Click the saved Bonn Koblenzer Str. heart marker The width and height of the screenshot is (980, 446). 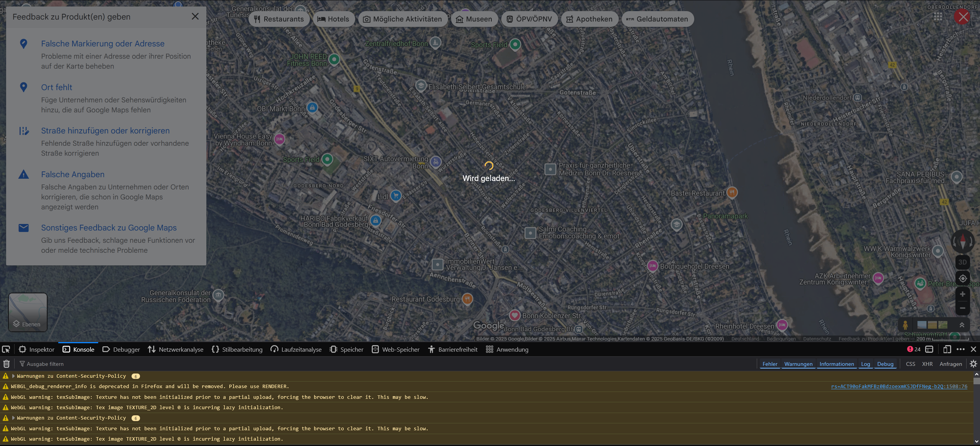[x=515, y=315]
